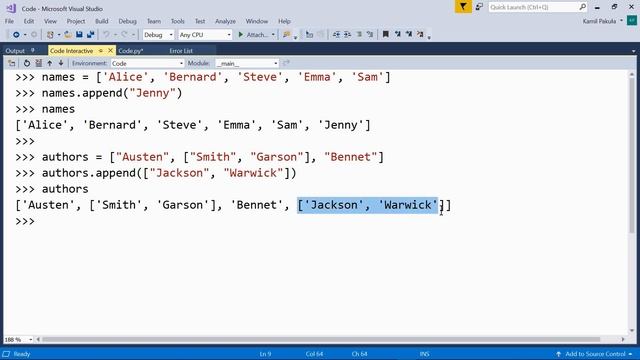Click the Redo arrow icon
This screenshot has height=360, width=640.
click(124, 35)
